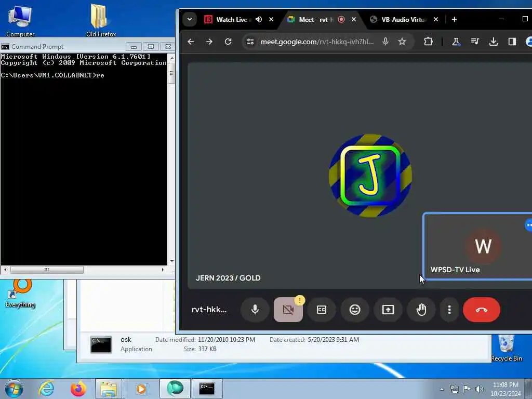
Task: Click the meet.google.com address field
Action: click(x=317, y=42)
